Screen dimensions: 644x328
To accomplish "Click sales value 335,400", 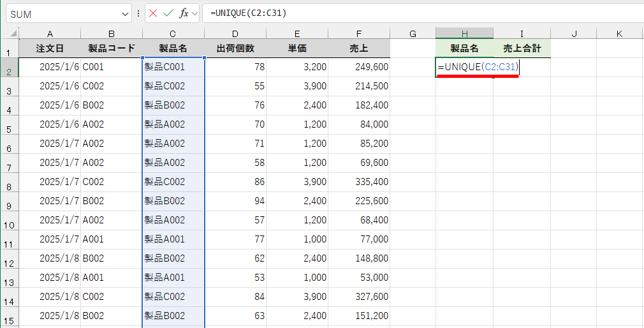I will pos(359,182).
